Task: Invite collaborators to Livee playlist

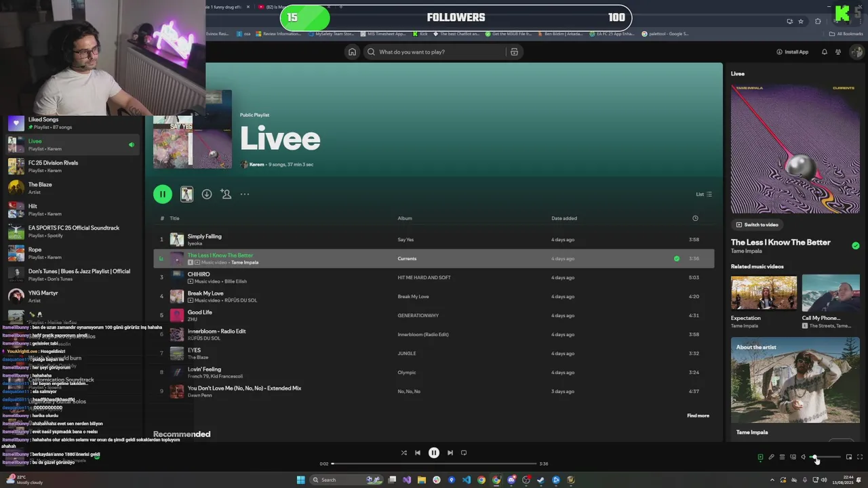Action: (226, 194)
